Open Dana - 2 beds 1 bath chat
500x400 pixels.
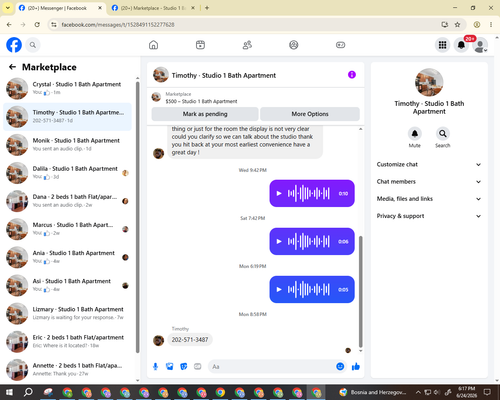point(67,201)
